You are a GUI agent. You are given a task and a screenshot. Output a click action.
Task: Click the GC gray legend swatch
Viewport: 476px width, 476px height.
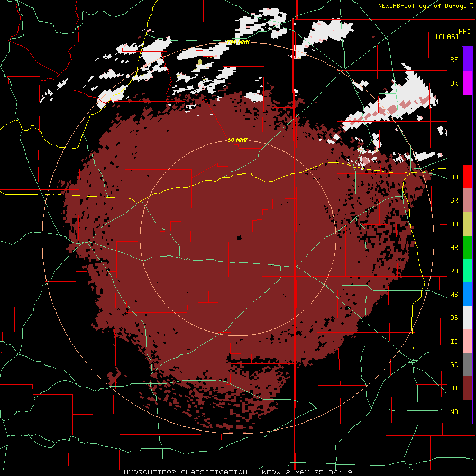[467, 364]
